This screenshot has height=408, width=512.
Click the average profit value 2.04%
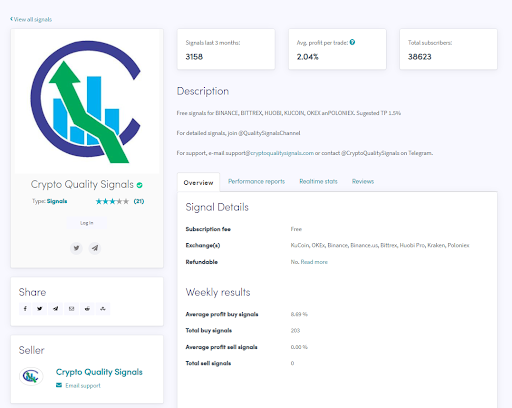pos(307,57)
